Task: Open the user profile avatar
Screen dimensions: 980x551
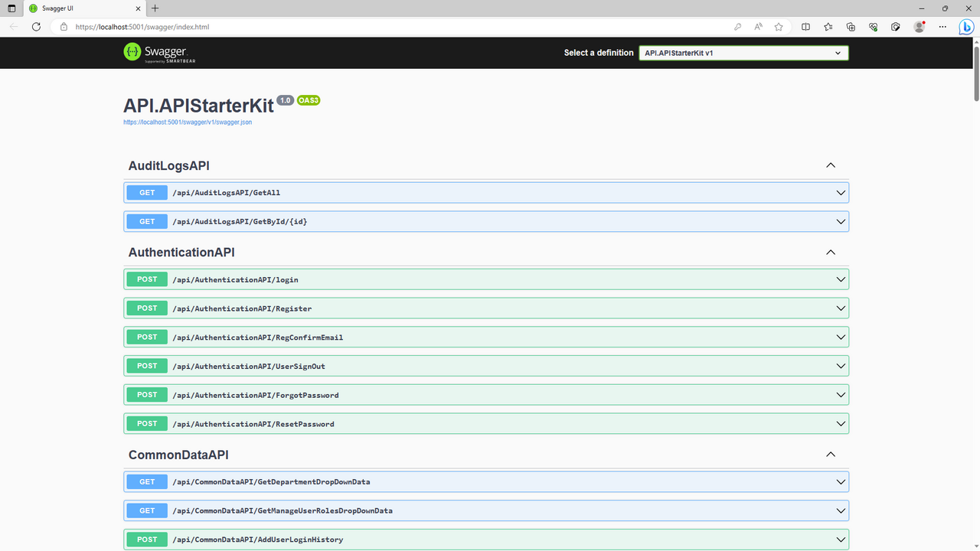Action: [x=920, y=27]
